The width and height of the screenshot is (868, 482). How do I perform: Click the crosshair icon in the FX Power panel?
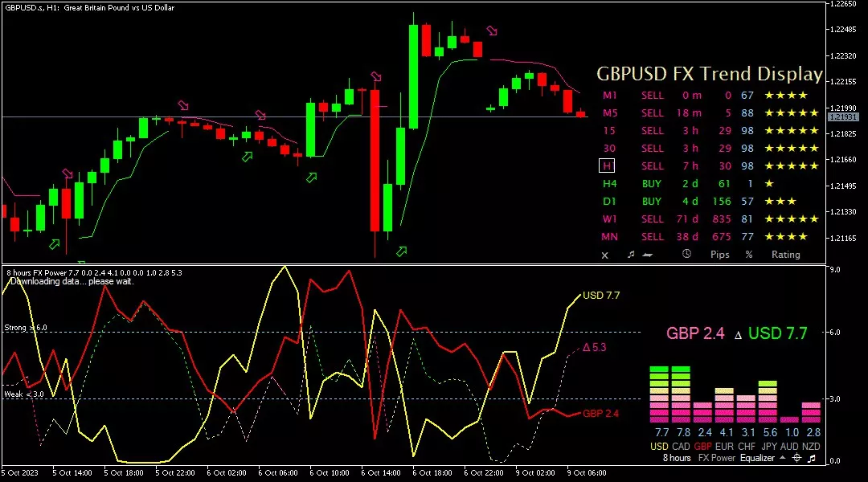[796, 458]
